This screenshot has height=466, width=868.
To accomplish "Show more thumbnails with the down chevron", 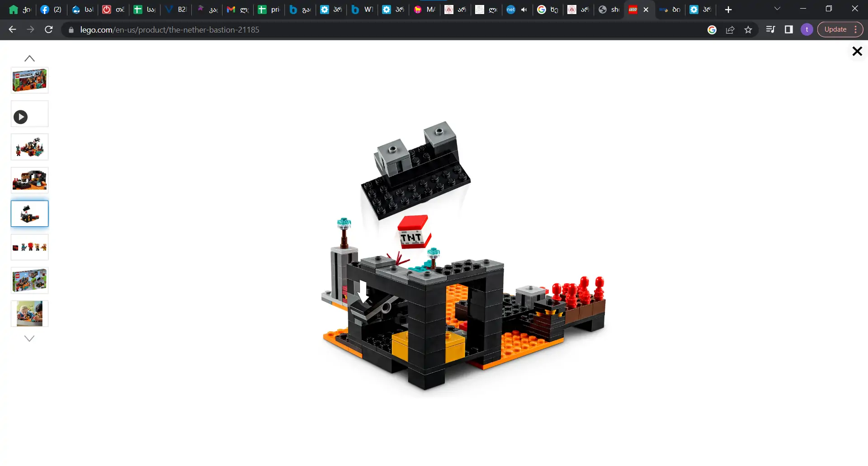I will [x=29, y=338].
